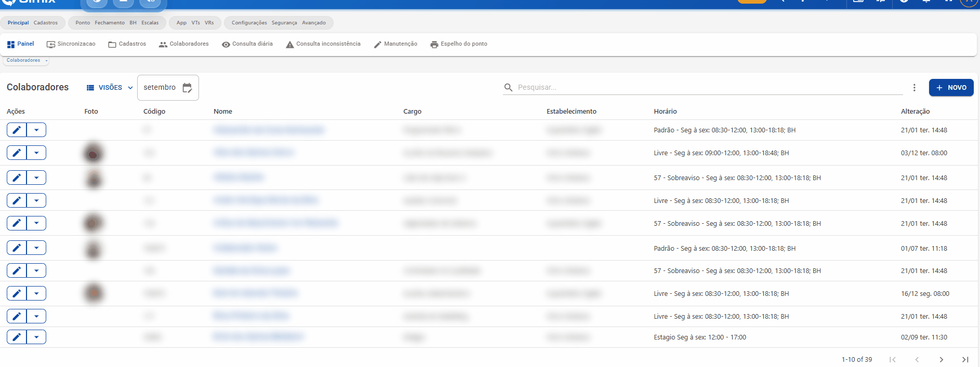Expand actions dropdown for 03/12 ter. 08:00 row

coord(36,153)
